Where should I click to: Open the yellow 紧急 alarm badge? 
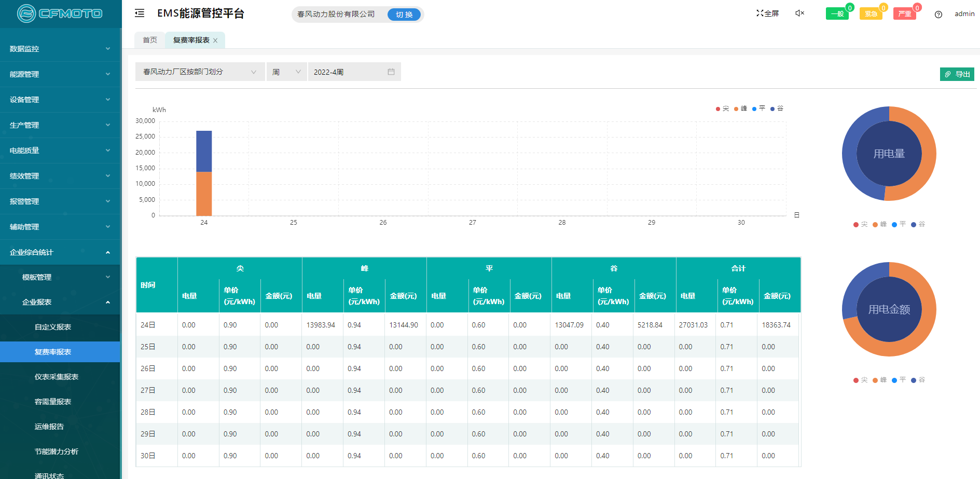click(871, 14)
